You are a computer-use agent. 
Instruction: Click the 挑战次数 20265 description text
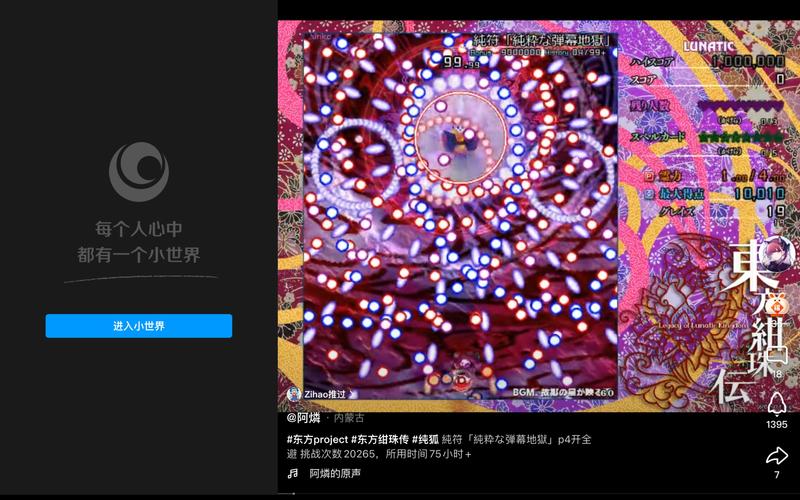click(x=338, y=454)
